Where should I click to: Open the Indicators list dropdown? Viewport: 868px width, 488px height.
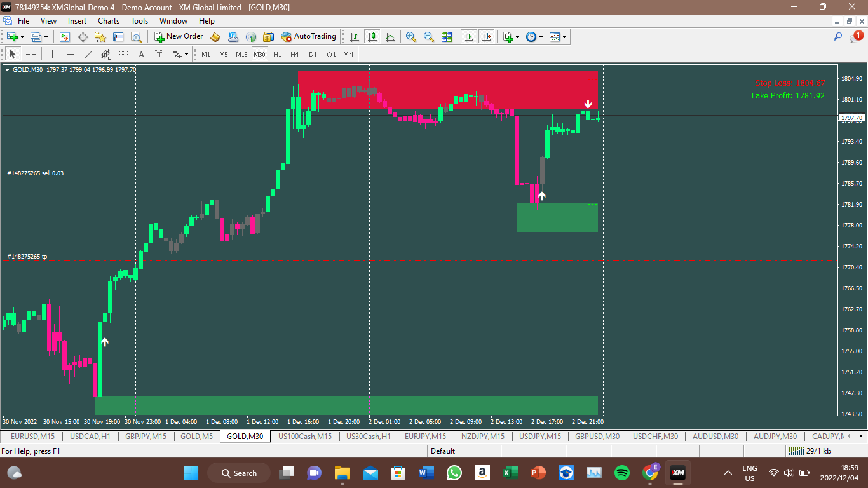pyautogui.click(x=518, y=37)
